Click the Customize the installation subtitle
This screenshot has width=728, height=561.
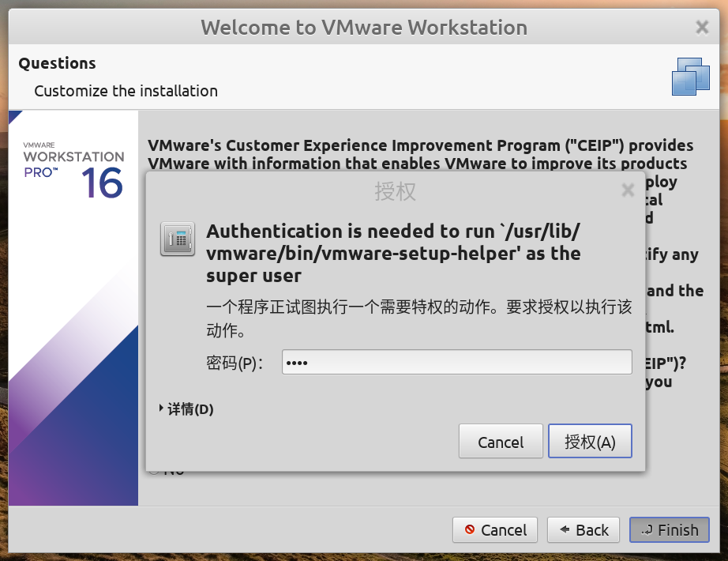click(x=126, y=91)
